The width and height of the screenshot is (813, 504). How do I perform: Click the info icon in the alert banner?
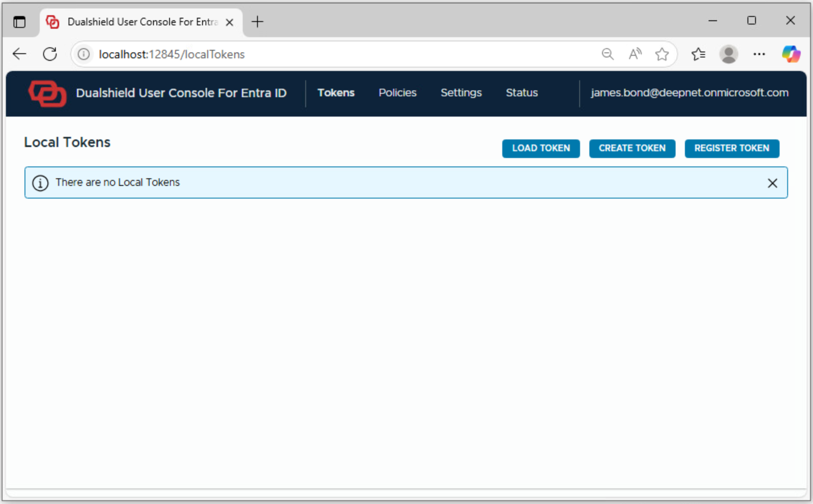[x=40, y=183]
